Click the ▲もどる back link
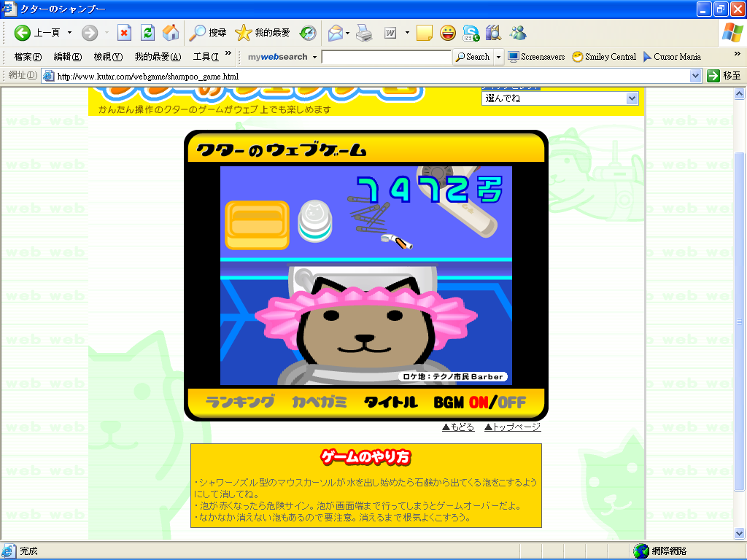The width and height of the screenshot is (747, 560). point(458,427)
